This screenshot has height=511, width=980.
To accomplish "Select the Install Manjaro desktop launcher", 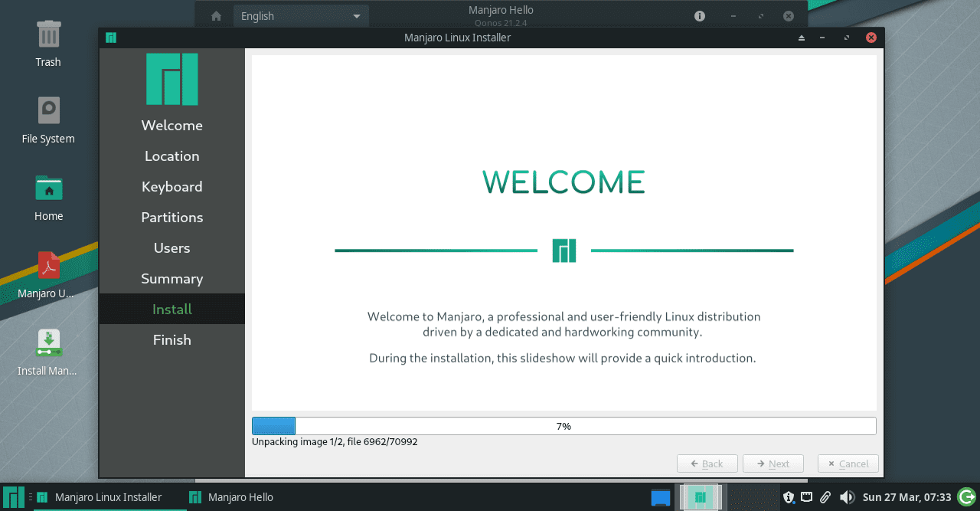I will pyautogui.click(x=48, y=342).
